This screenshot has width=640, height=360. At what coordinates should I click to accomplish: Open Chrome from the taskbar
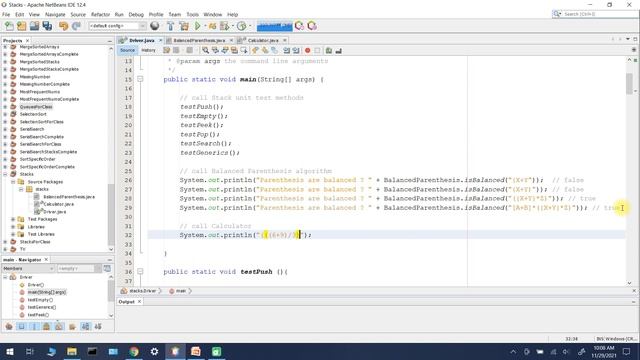134,351
